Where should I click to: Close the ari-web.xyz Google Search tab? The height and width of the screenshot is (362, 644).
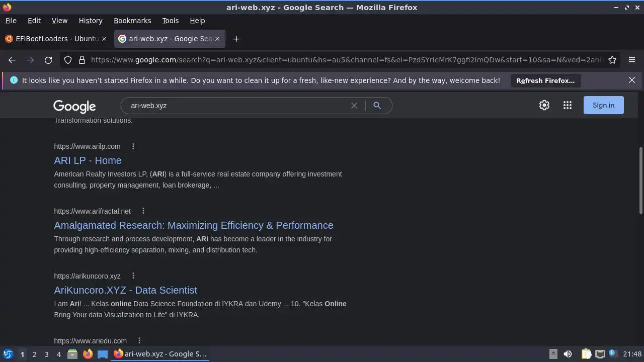point(217,39)
